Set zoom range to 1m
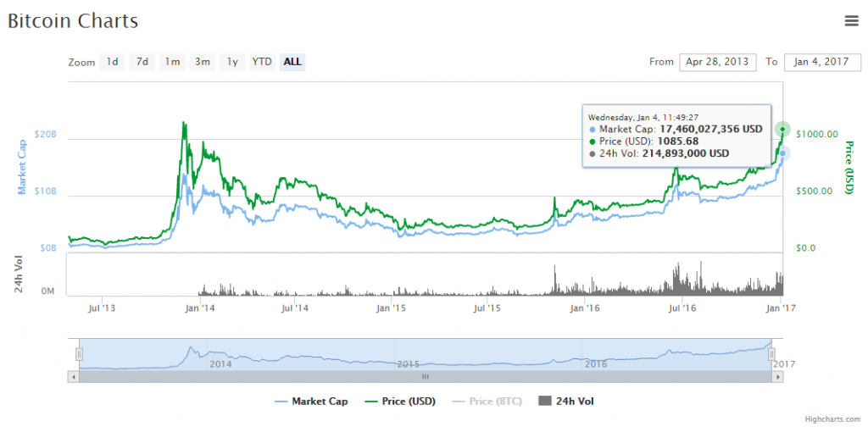This screenshot has width=868, height=438. 172,62
